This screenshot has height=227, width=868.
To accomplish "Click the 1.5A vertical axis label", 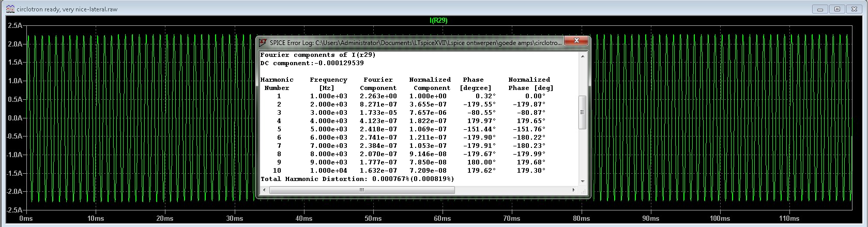I will (x=16, y=63).
